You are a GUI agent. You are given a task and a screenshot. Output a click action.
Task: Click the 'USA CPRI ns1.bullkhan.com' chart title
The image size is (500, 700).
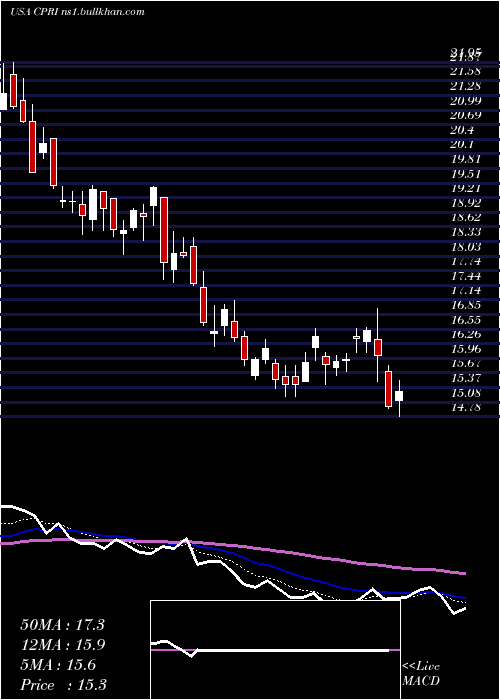click(78, 12)
